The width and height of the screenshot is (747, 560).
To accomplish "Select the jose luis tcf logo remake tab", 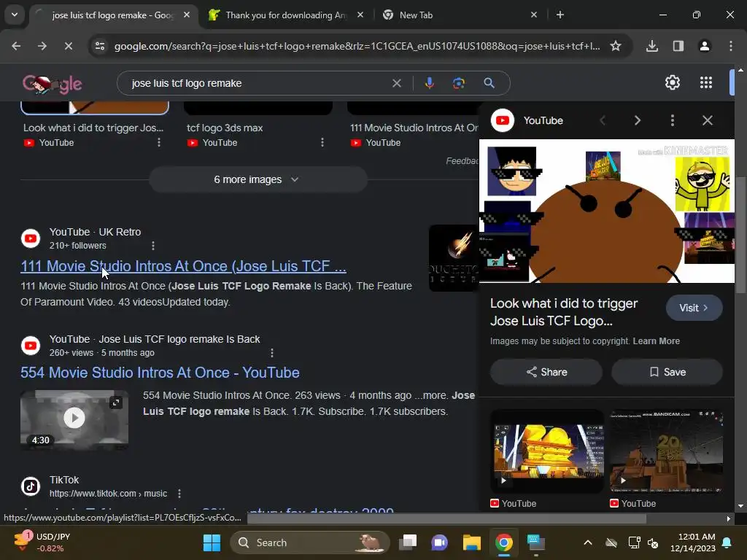I will [x=113, y=15].
